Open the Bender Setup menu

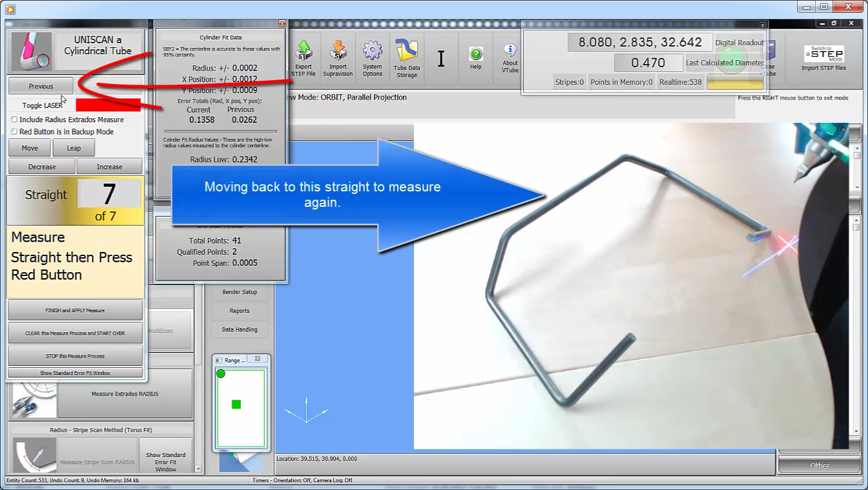pos(240,292)
